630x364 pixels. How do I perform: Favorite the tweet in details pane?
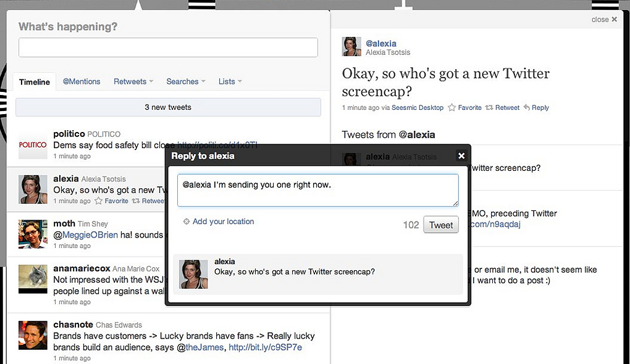pyautogui.click(x=465, y=108)
